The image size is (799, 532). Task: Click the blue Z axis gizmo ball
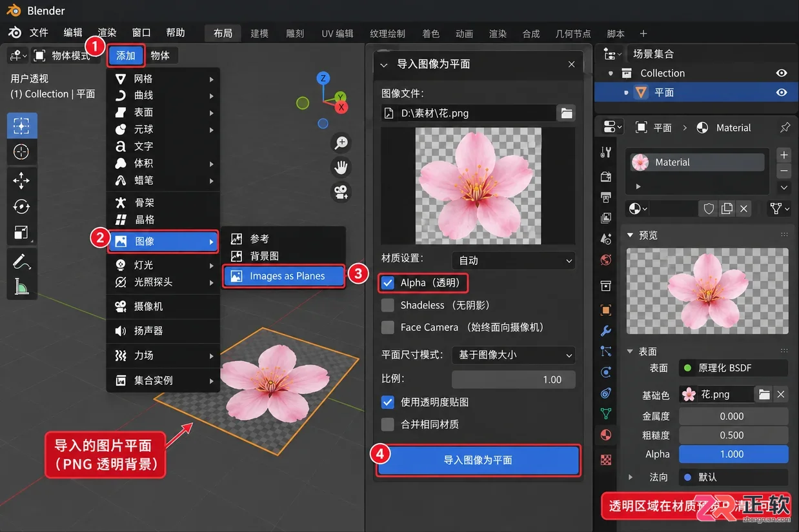tap(323, 79)
